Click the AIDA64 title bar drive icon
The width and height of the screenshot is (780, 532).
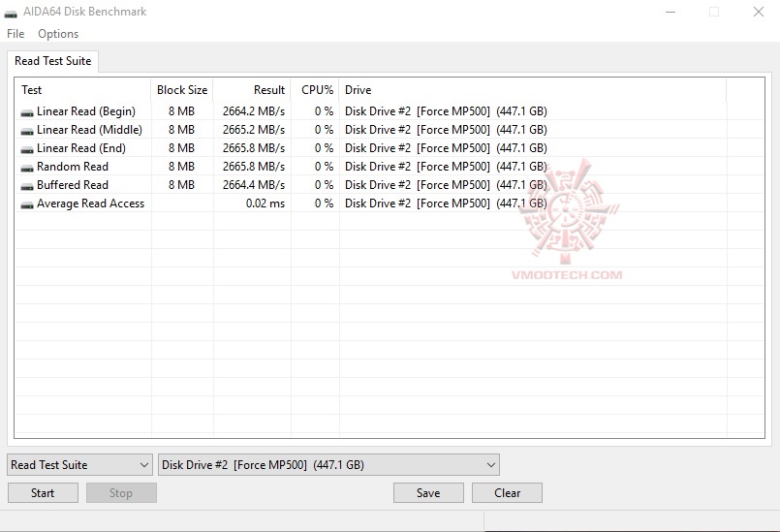click(11, 13)
